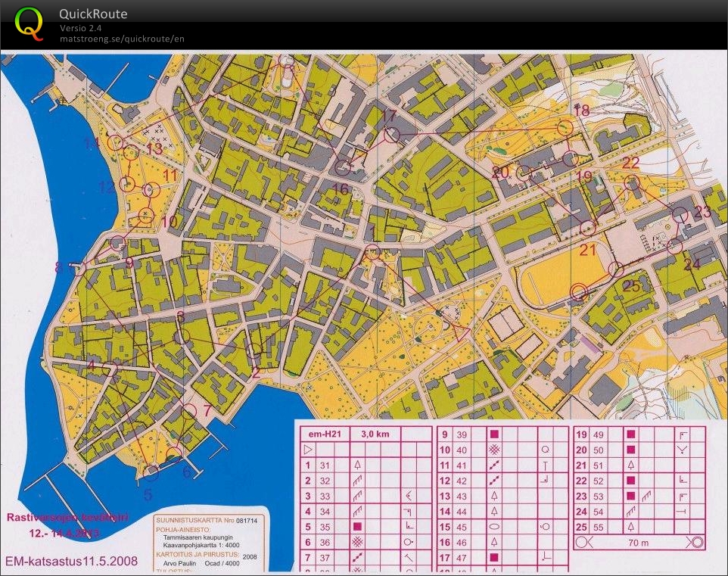This screenshot has height=576, width=728.
Task: Select control circle 21 on the map
Action: pos(588,228)
